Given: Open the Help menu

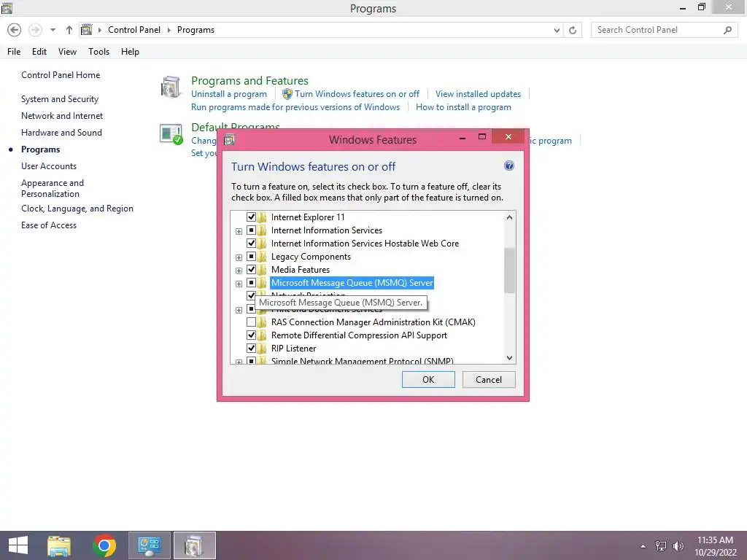Looking at the screenshot, I should (130, 52).
